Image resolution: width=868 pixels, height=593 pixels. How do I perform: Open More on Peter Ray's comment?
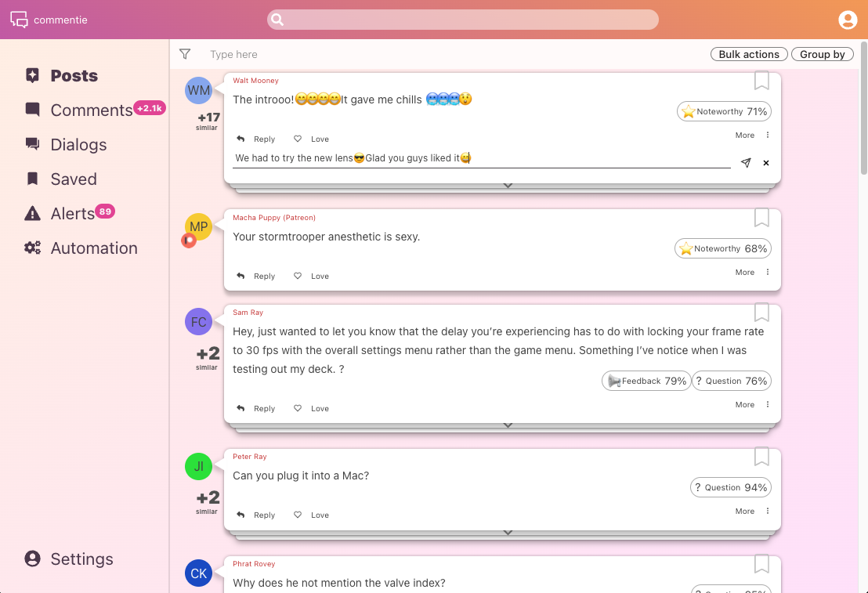click(x=744, y=511)
